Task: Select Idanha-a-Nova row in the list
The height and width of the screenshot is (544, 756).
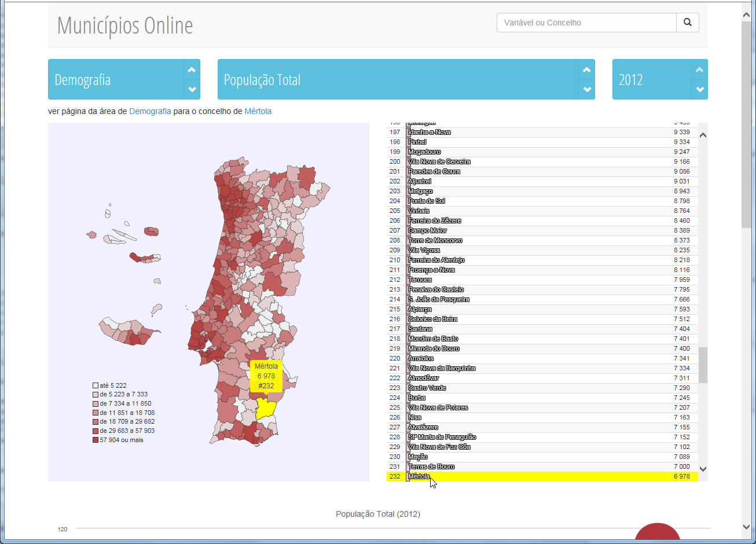Action: pos(430,132)
